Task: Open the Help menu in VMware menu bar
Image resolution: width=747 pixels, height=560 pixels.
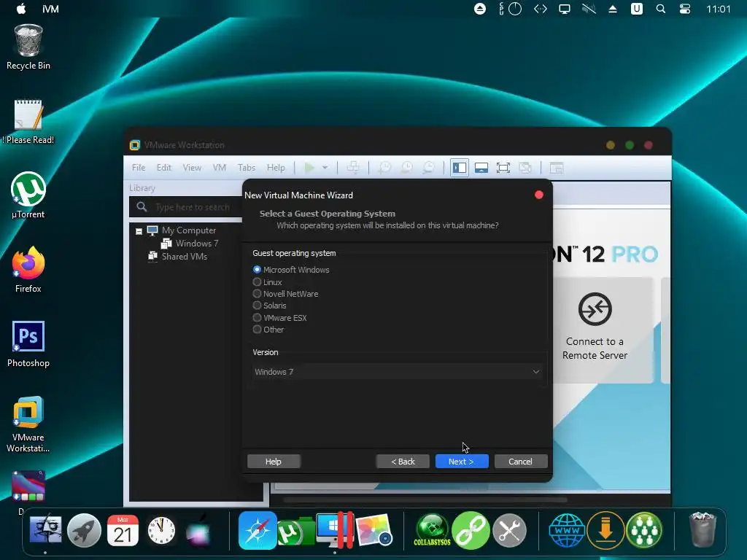Action: click(x=276, y=168)
